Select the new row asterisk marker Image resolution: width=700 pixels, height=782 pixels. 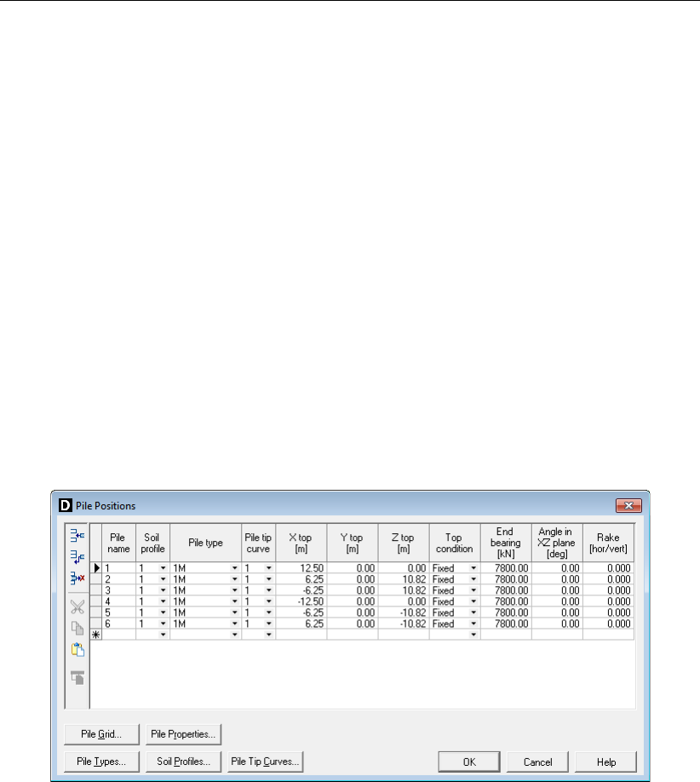96,635
